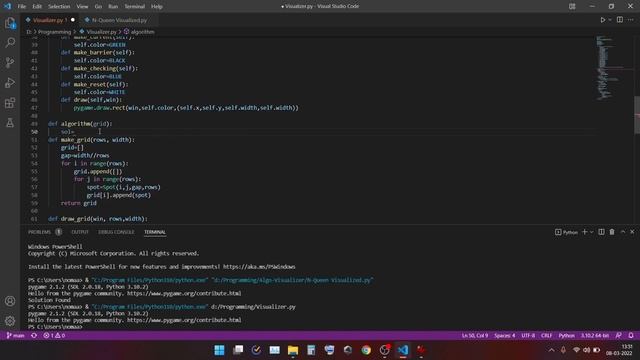
Task: Open the Accounts icon in activity bar
Action: [10, 301]
